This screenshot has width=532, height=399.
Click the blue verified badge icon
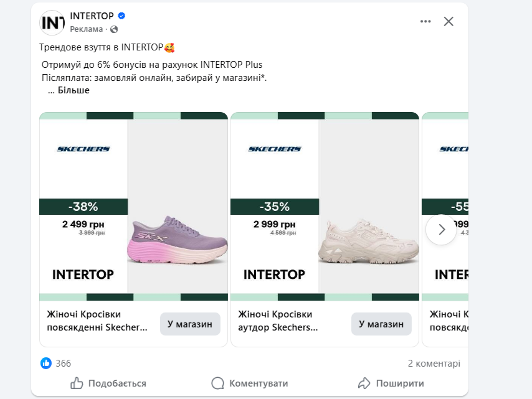(121, 16)
